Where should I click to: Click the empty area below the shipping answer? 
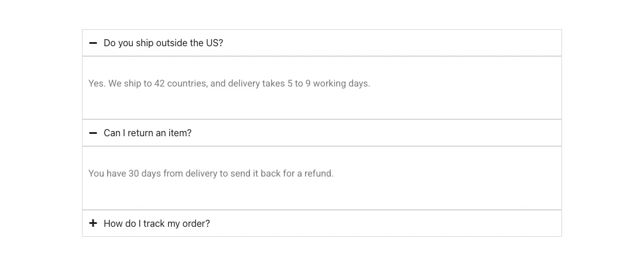322,105
